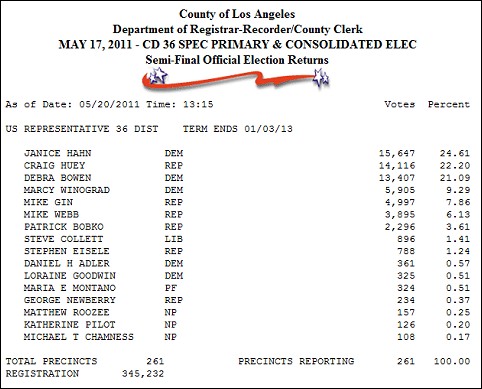Click Debra Bowen's percent 21.09

[x=455, y=178]
